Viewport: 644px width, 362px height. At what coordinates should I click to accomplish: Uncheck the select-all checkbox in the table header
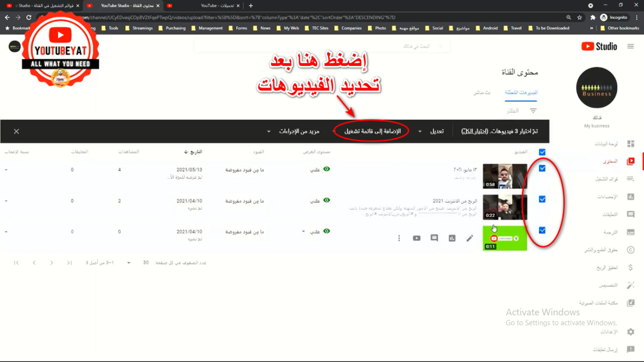(x=542, y=152)
